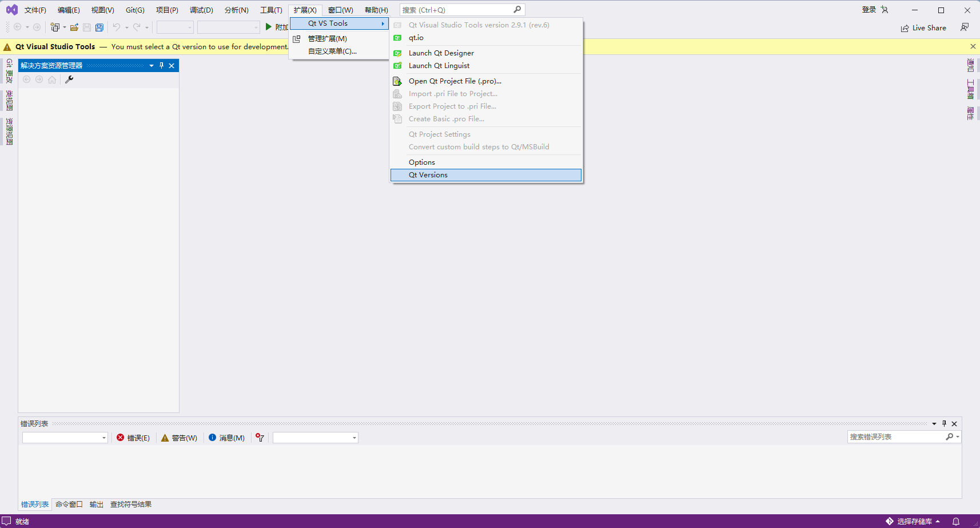Click the notification bell in status bar
Viewport: 980px width, 528px height.
tap(954, 521)
